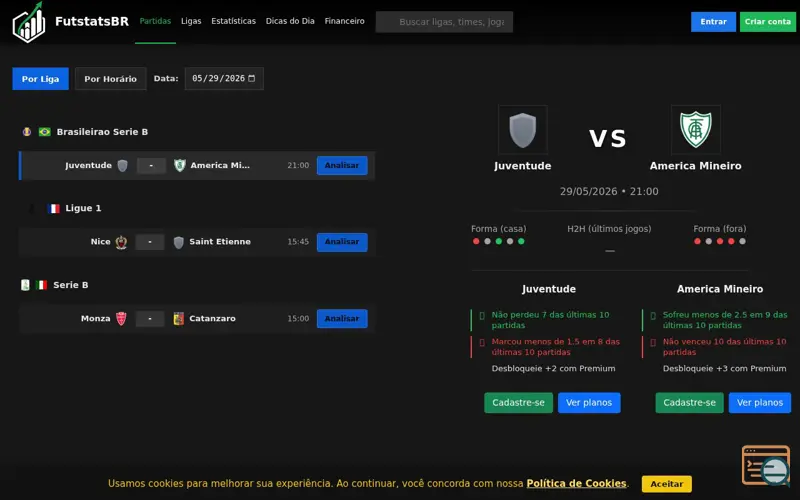Image resolution: width=800 pixels, height=500 pixels.
Task: Select the Ligue 1 league heading
Action: pyautogui.click(x=83, y=208)
